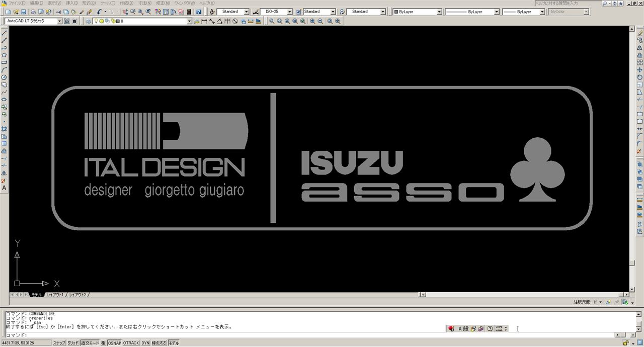Toggle the 直交モード (Ortho) status button
This screenshot has height=347, width=644.
(x=90, y=343)
